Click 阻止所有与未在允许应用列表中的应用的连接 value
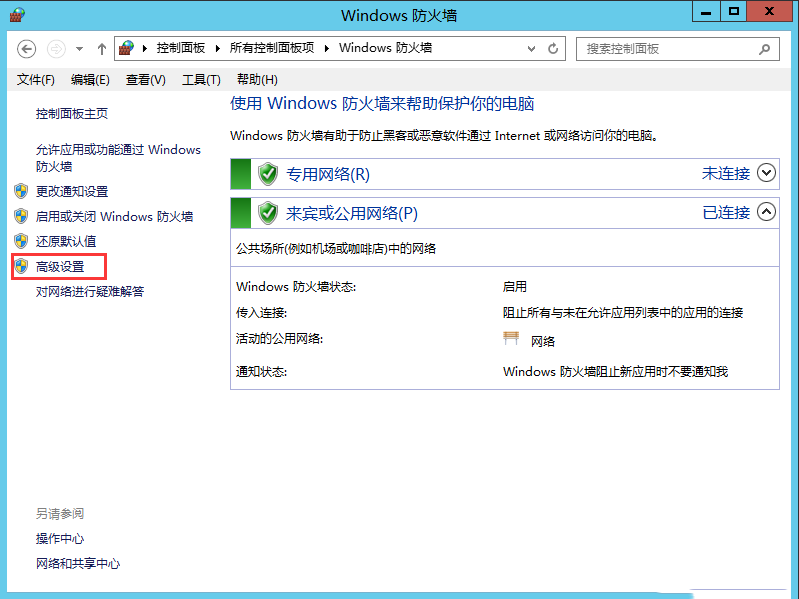The image size is (799, 599). click(623, 313)
